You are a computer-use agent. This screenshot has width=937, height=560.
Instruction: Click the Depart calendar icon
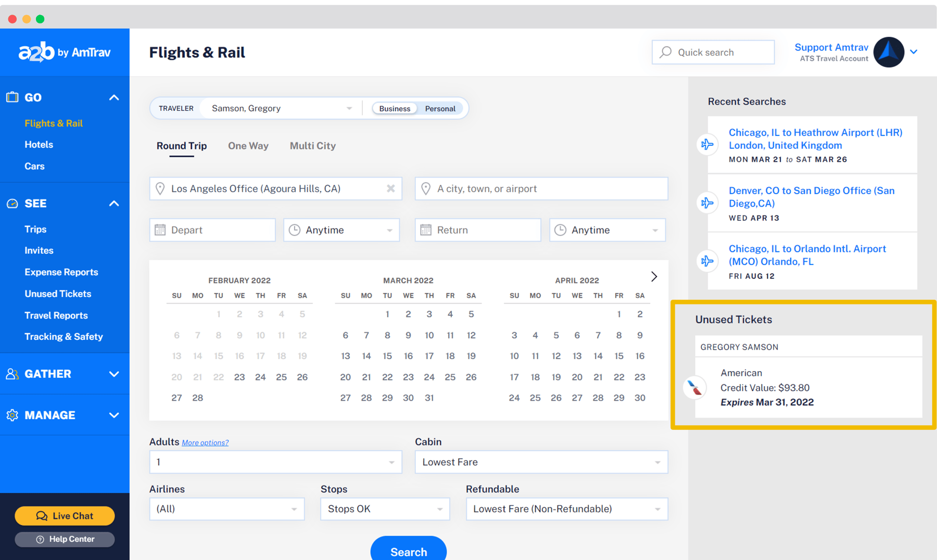[160, 230]
